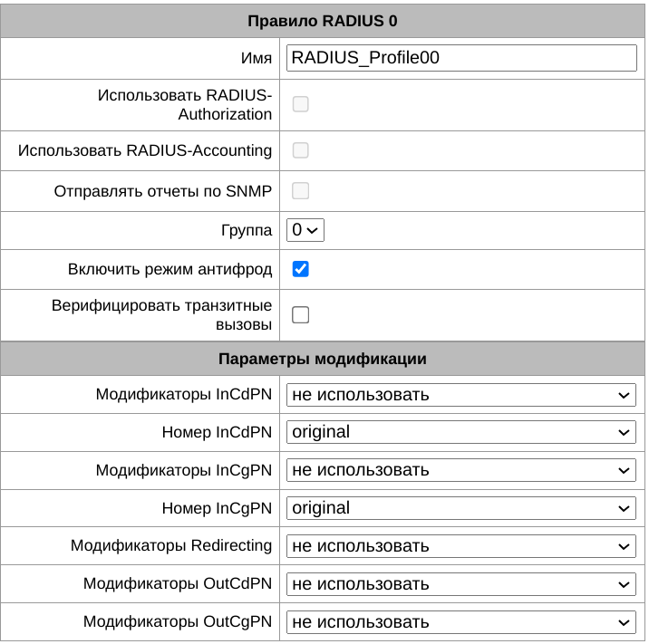This screenshot has width=649, height=644.
Task: Expand the Модификаторы InCdPN dropdown
Action: 461,395
